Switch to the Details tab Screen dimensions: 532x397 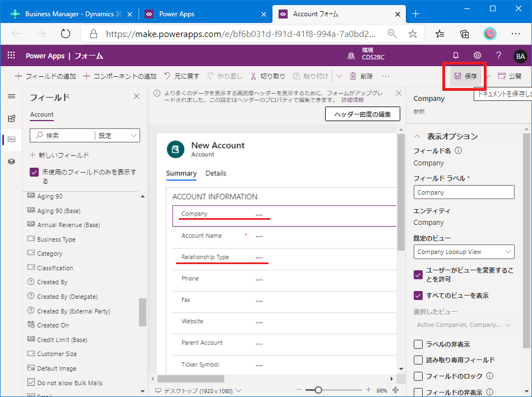tap(216, 173)
